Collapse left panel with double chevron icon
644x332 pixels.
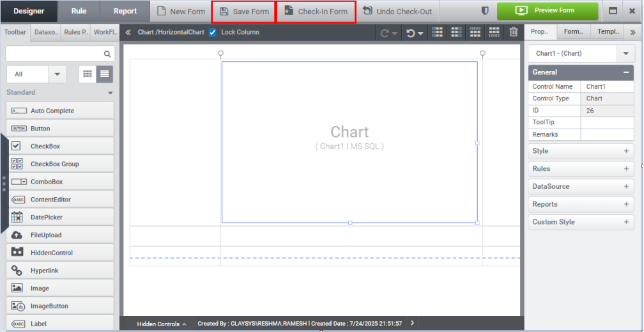tap(128, 32)
